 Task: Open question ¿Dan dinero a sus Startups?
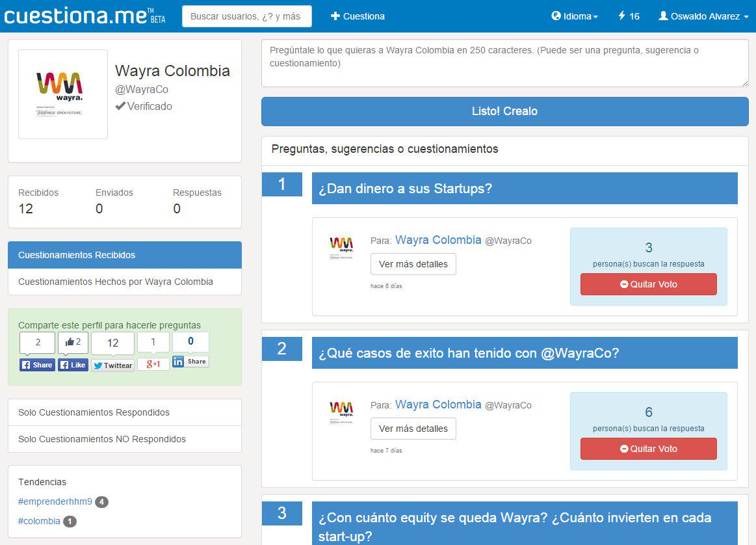pyautogui.click(x=525, y=189)
